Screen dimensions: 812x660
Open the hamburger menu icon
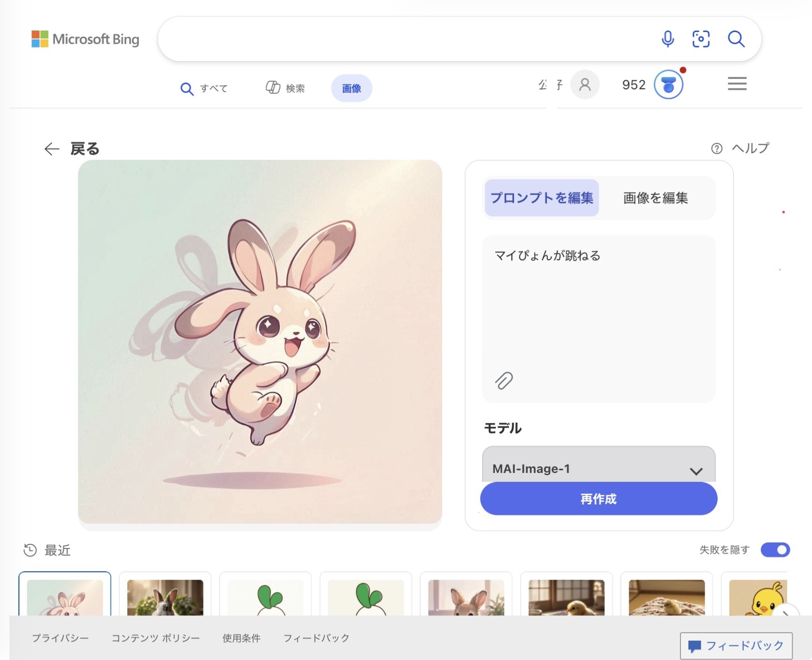(x=737, y=84)
